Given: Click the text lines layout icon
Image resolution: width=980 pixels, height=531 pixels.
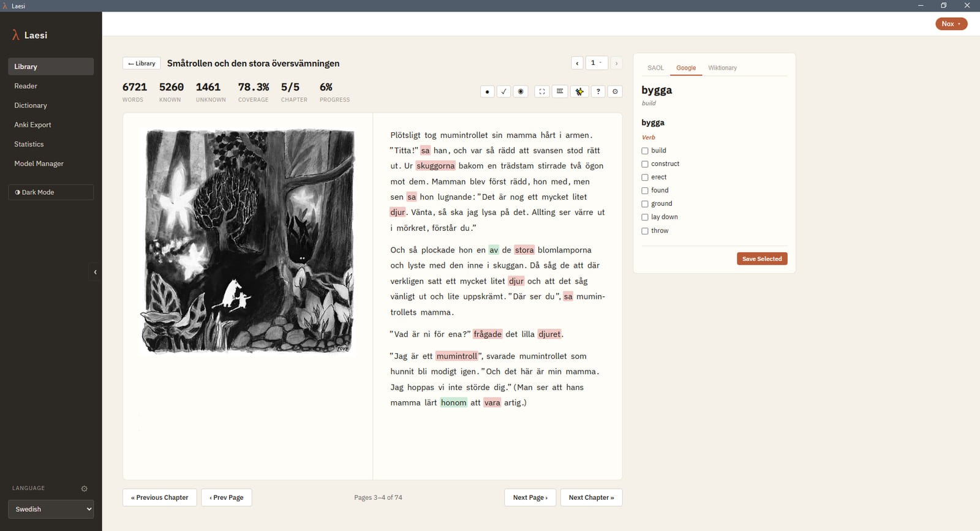Looking at the screenshot, I should tap(560, 91).
